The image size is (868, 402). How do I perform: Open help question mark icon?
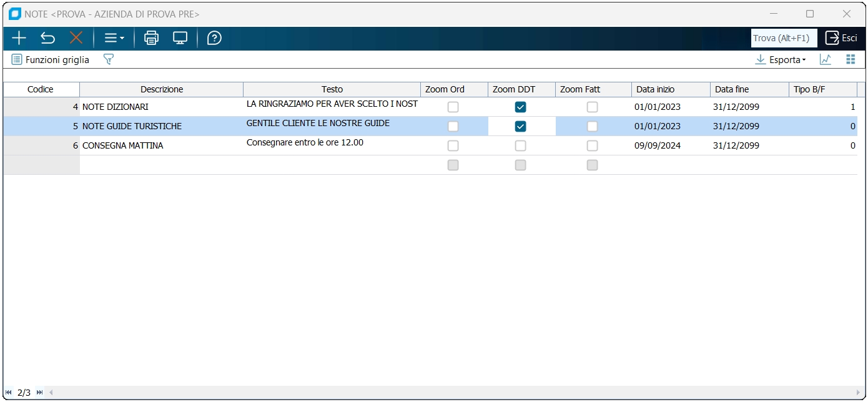tap(214, 38)
